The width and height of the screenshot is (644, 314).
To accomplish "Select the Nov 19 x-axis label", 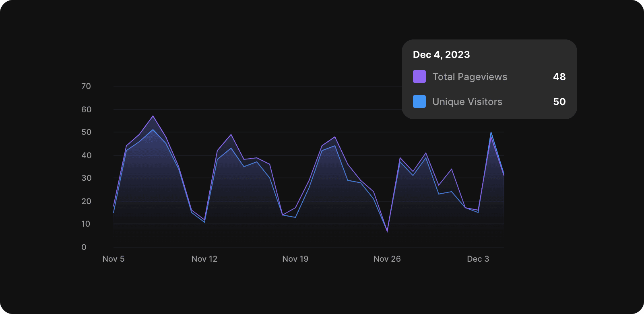I will point(295,259).
